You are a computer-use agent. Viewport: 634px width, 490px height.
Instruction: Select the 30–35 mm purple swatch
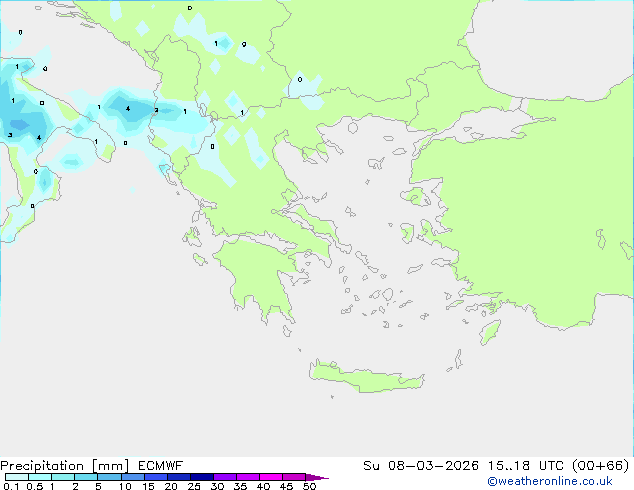pos(225,477)
